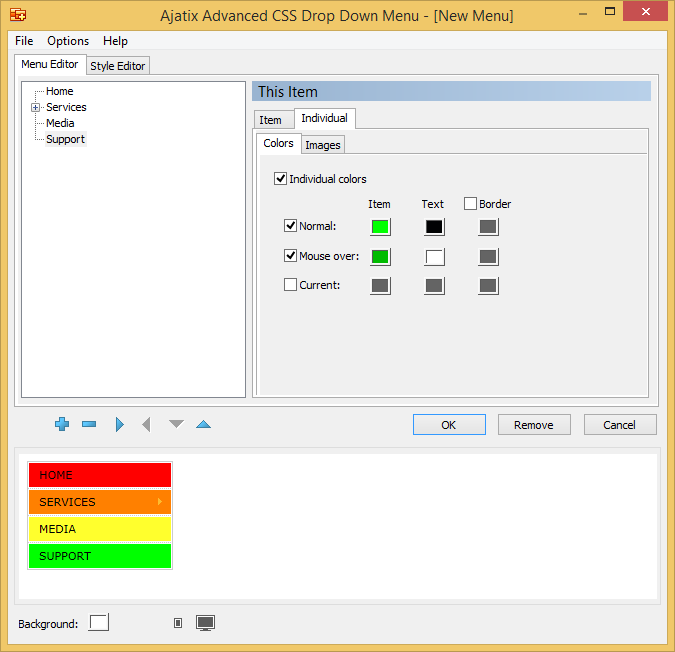Pick the Mouse over text white swatch

pos(434,257)
